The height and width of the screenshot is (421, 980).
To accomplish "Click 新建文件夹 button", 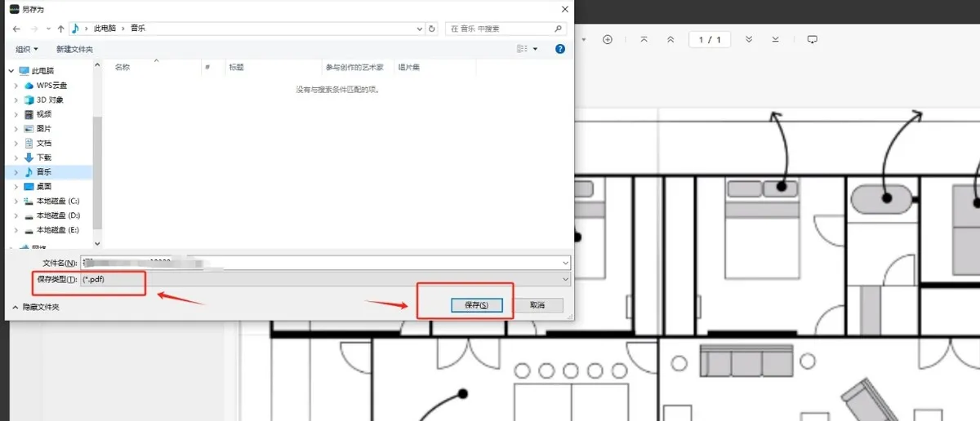I will tap(74, 49).
